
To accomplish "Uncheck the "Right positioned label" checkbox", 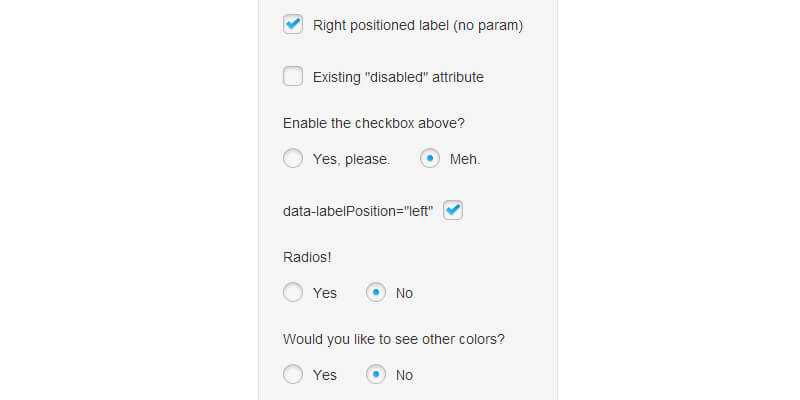I will click(293, 25).
